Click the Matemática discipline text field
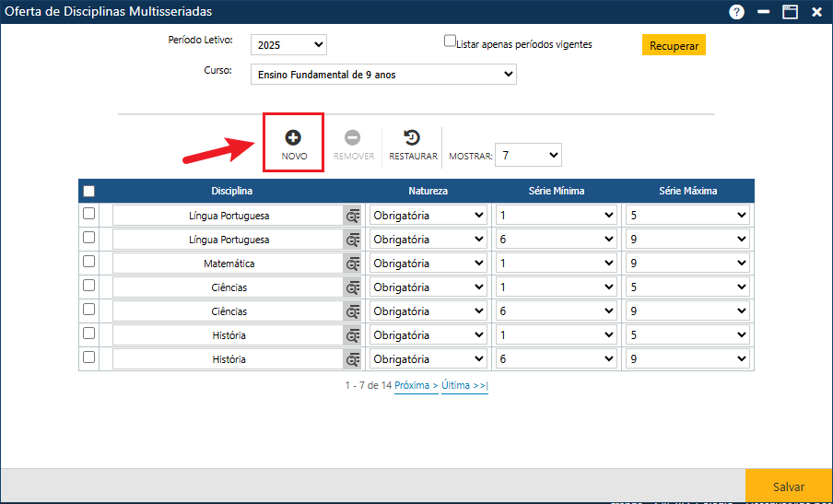Image resolution: width=833 pixels, height=504 pixels. point(228,264)
